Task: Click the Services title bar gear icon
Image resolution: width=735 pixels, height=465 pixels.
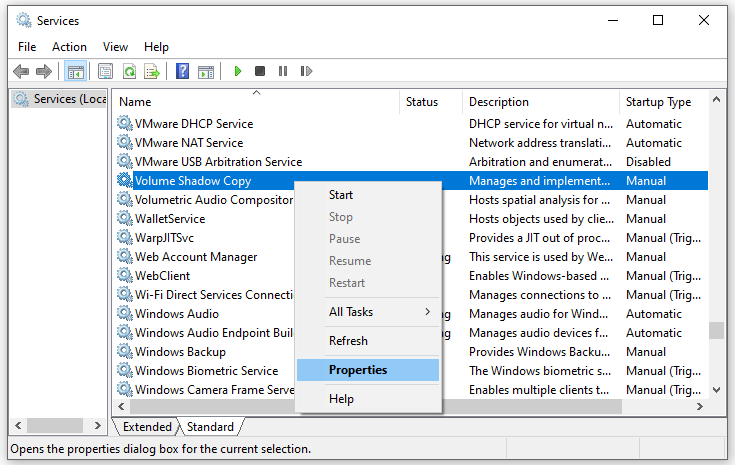Action: click(23, 20)
